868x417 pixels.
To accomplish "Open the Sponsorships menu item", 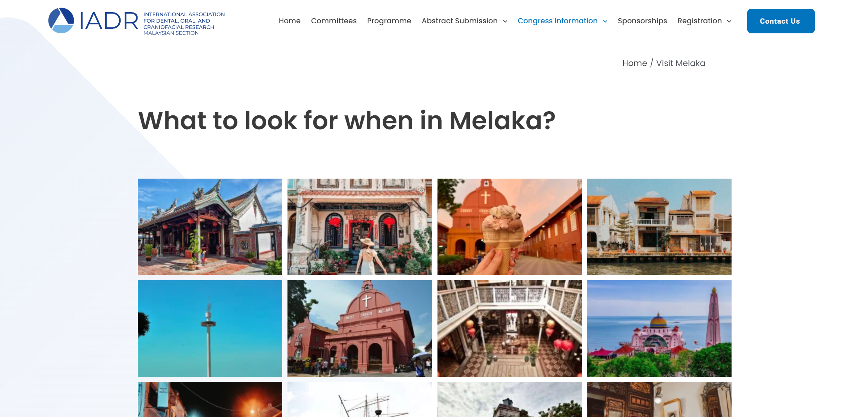I will pos(642,21).
